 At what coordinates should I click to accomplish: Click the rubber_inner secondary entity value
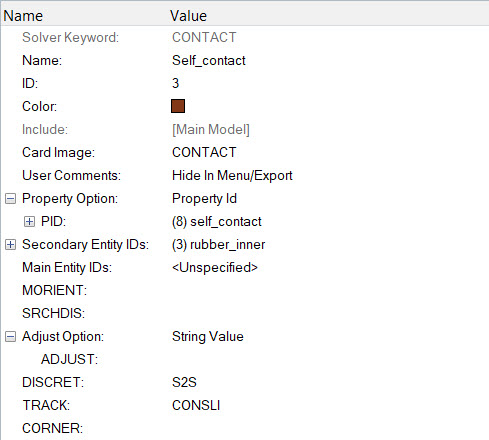[218, 245]
